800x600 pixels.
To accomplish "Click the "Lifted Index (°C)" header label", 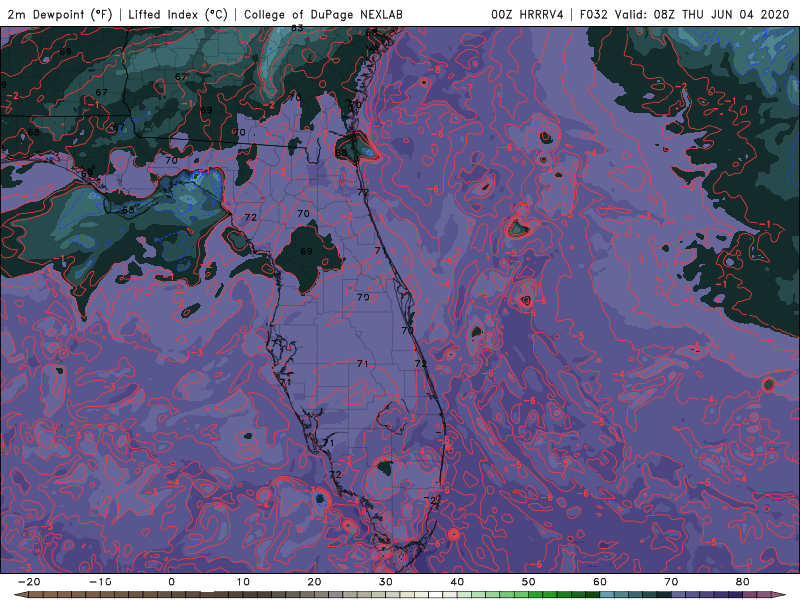I will [178, 15].
